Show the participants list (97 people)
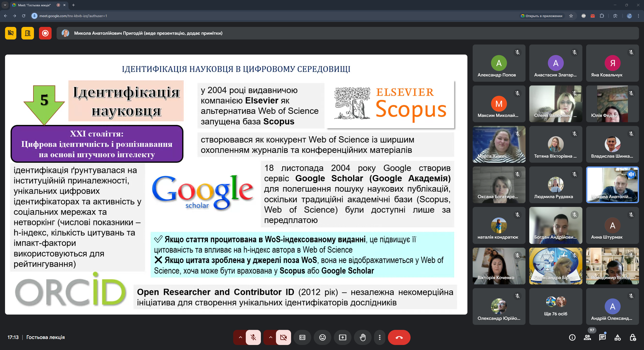644x350 pixels. click(587, 337)
